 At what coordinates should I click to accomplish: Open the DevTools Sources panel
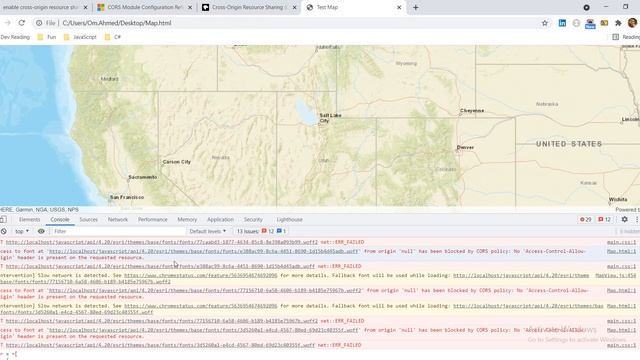point(88,220)
